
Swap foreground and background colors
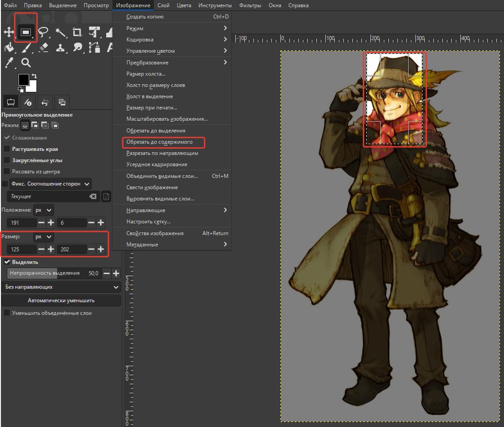coord(34,76)
